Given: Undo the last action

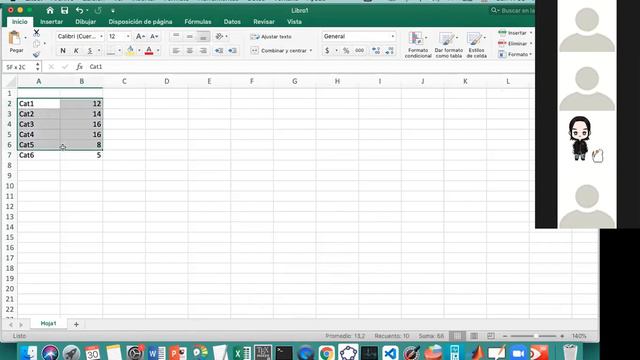Looking at the screenshot, I should pos(79,10).
